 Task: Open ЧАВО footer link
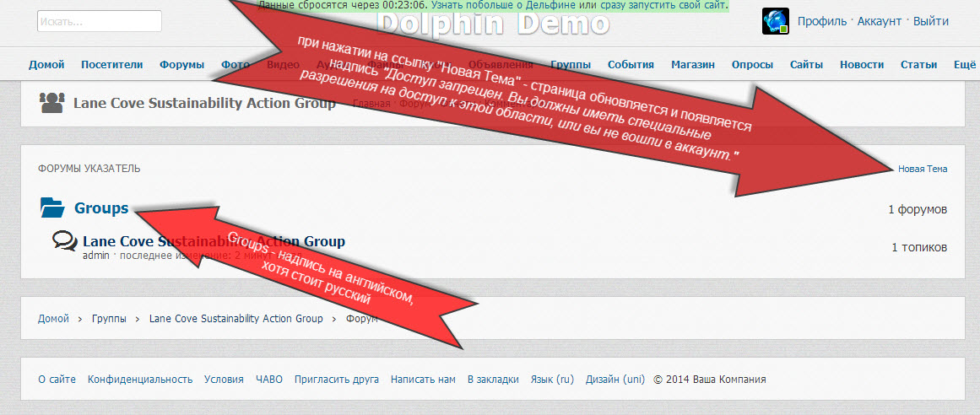pos(268,380)
